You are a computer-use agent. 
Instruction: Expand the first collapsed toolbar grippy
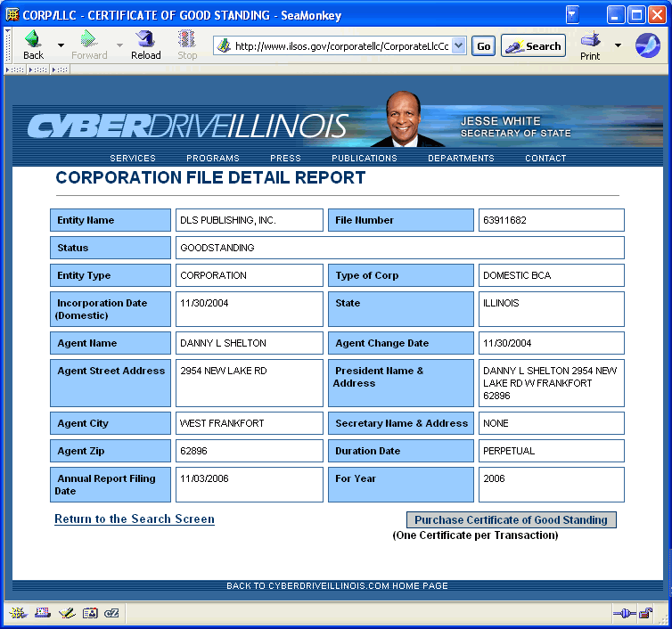[x=15, y=69]
